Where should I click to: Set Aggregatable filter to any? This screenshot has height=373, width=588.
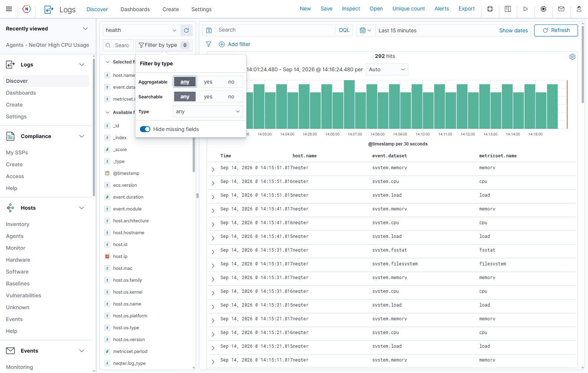coord(185,82)
